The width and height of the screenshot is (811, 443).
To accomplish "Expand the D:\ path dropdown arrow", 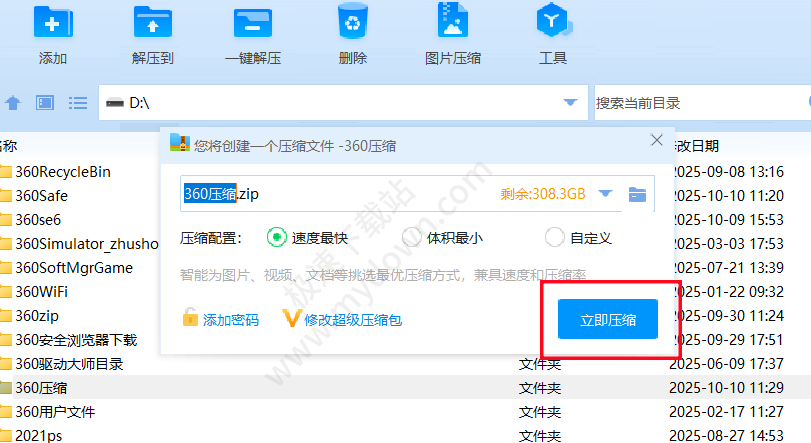I will tap(570, 102).
